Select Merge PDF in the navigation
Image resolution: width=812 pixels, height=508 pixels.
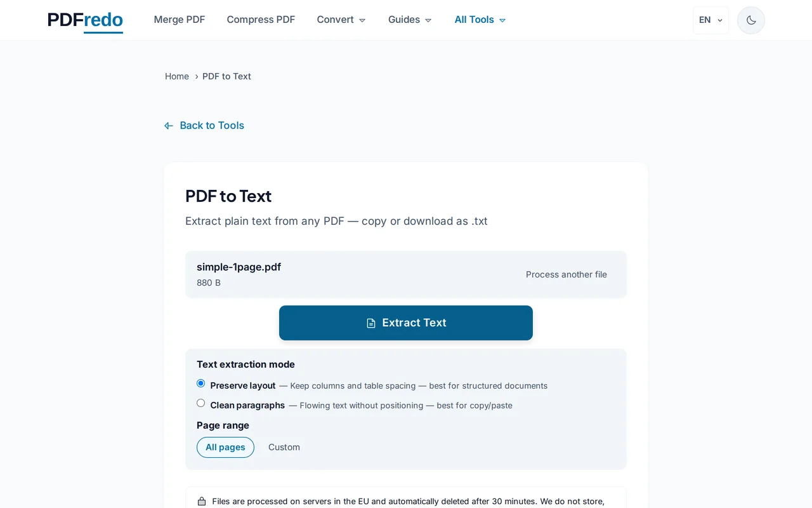180,20
